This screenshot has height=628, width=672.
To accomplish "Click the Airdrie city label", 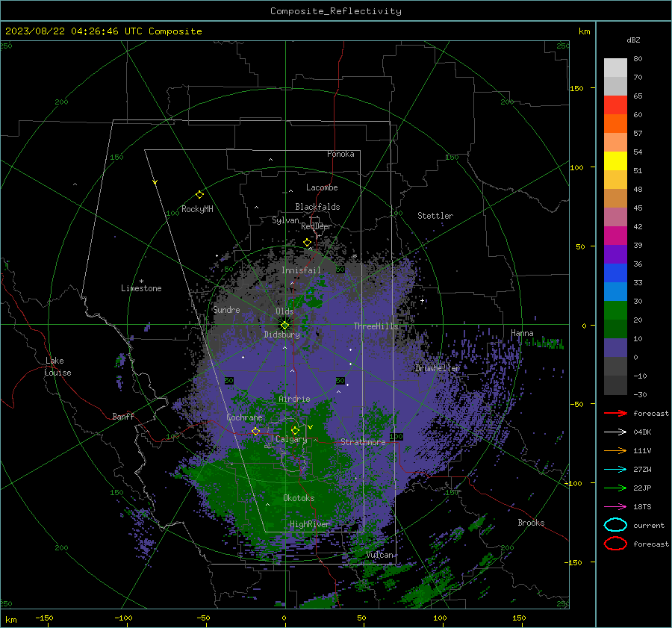I will coord(294,399).
